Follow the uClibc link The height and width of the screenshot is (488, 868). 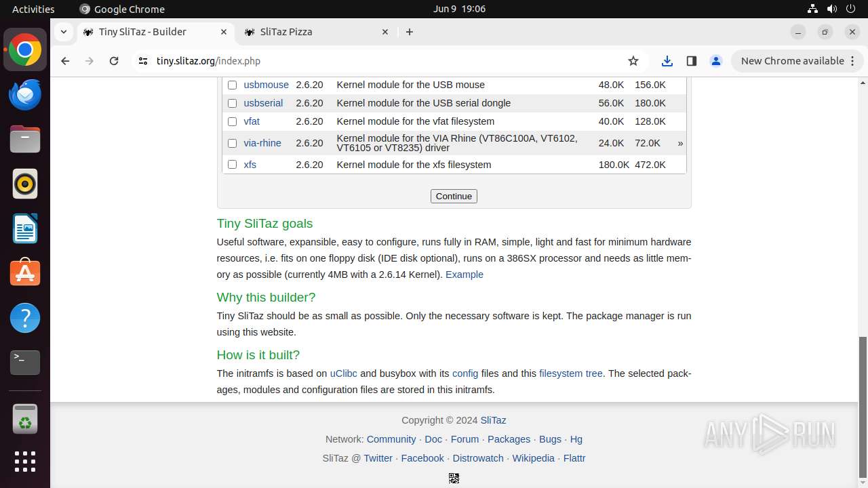pos(343,373)
